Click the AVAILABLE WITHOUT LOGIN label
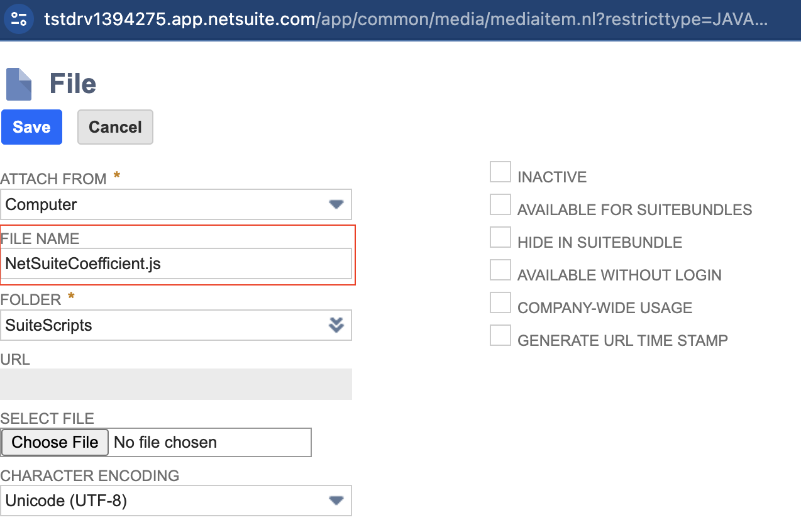The width and height of the screenshot is (801, 532). point(619,275)
